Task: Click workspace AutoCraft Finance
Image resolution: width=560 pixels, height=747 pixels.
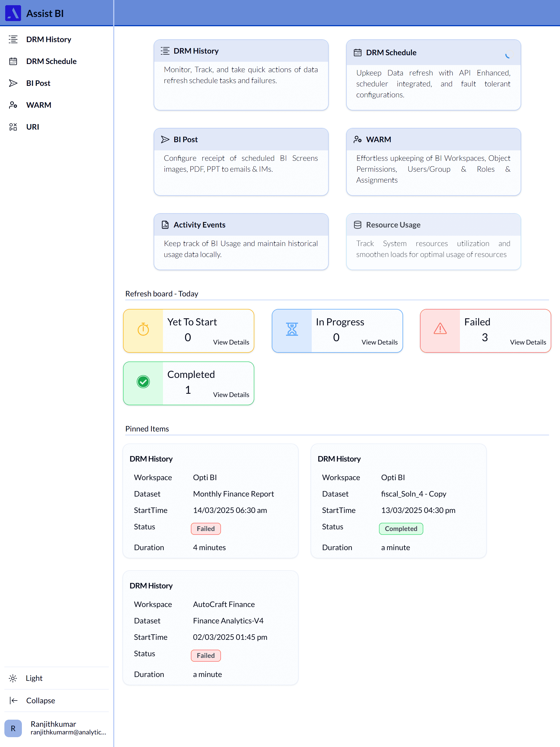Action: (x=224, y=605)
